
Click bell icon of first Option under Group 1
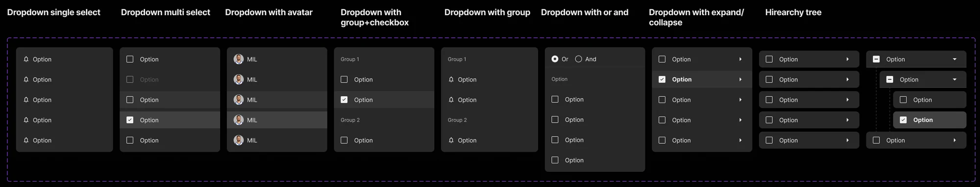point(451,79)
